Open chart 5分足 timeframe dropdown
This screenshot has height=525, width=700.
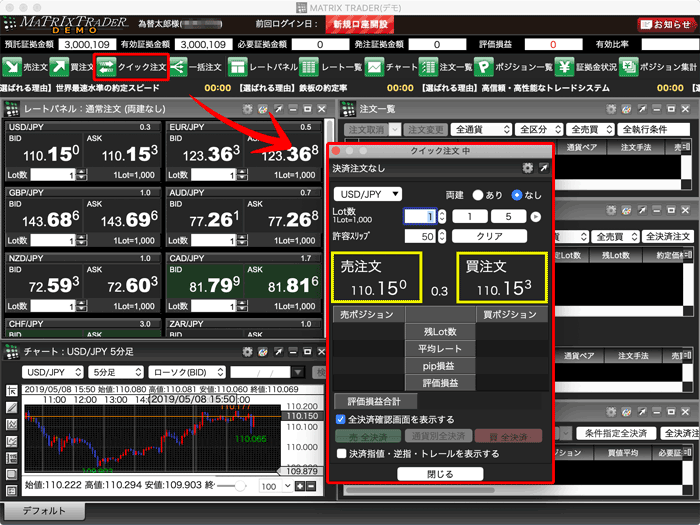116,372
